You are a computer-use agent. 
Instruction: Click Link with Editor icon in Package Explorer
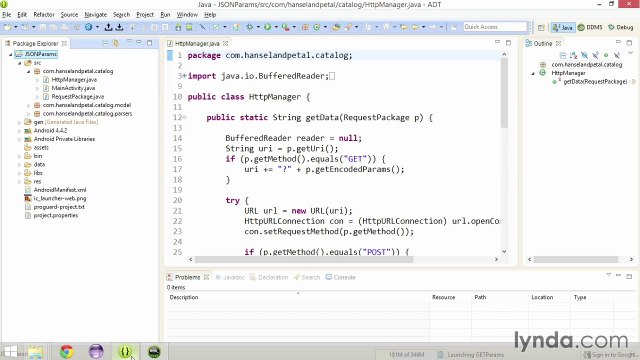coord(116,43)
